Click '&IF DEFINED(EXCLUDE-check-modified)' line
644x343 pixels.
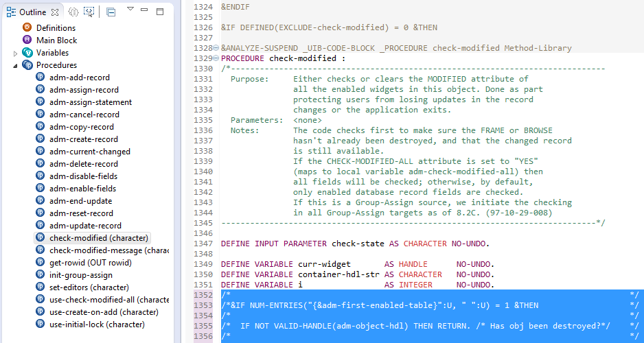tap(329, 27)
